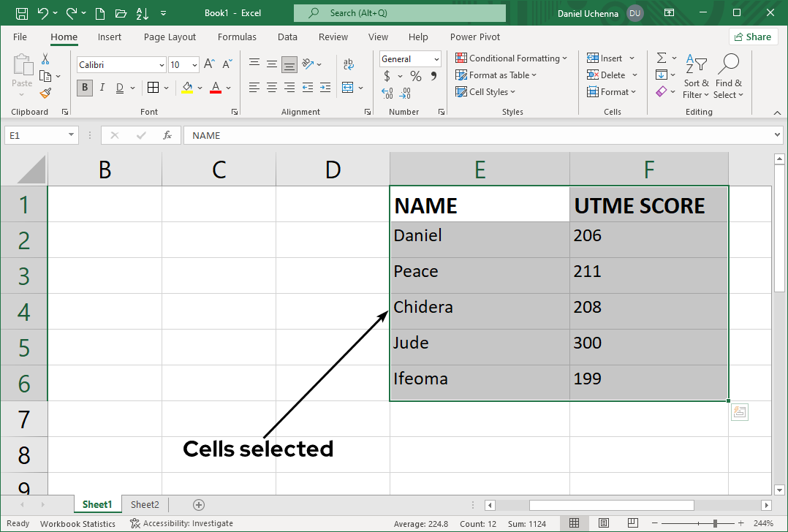Screen dimensions: 788x532
Task: Click the Quick Analysis icon below the selection
Action: 739,412
